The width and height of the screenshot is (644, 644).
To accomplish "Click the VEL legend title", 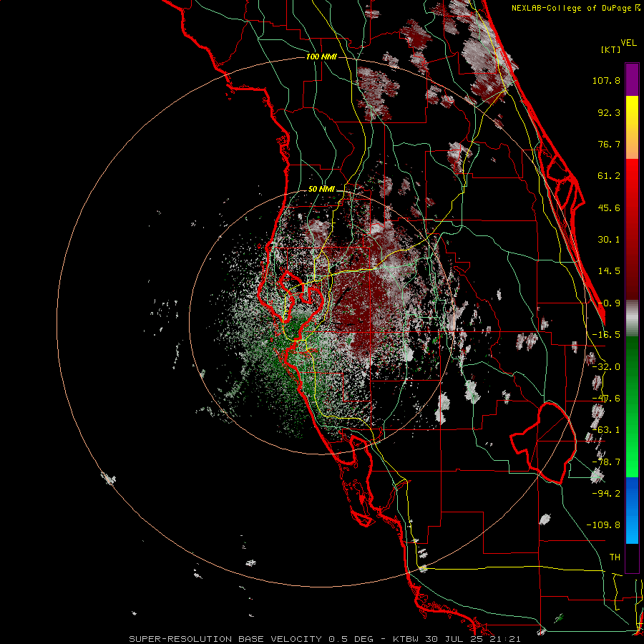I will click(628, 43).
